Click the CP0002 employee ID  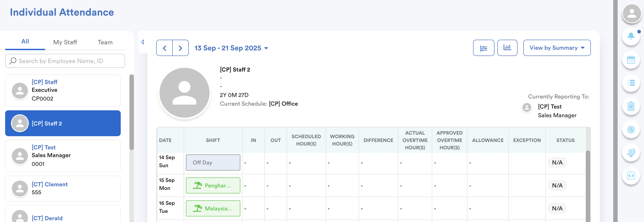tap(42, 99)
